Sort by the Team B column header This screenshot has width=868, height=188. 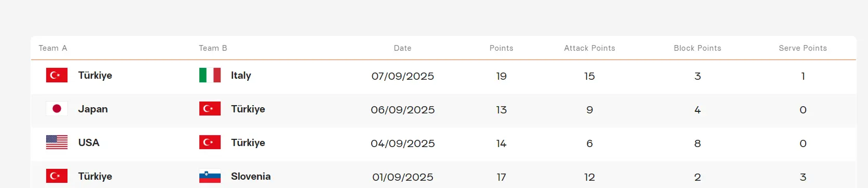(x=213, y=48)
